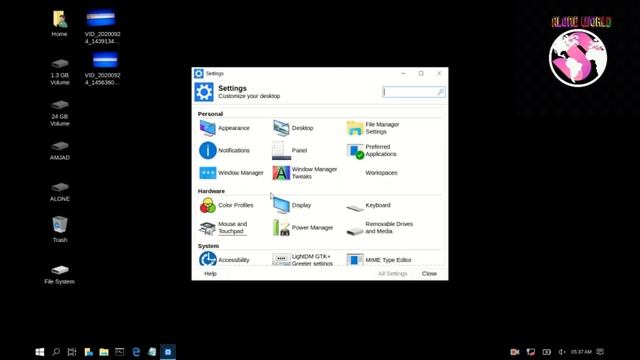Click the taskbar search icon
Viewport: 640px width, 360px height.
56,352
